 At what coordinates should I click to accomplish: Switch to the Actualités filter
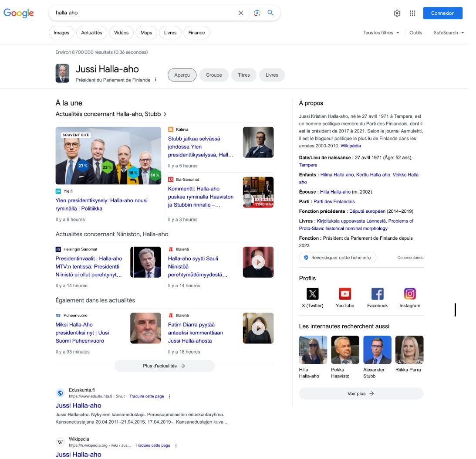tap(92, 33)
